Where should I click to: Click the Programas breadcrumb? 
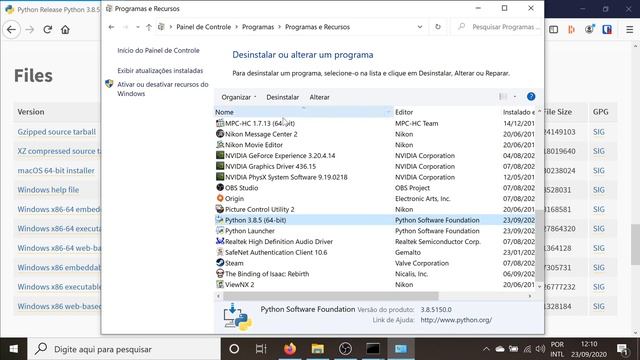pos(258,27)
